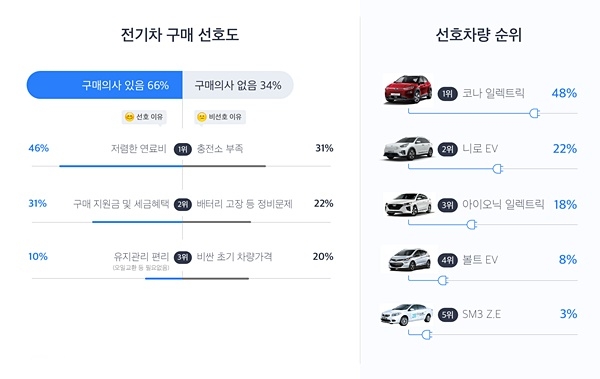
Task: Click the 코나 일렉트릭 label
Action: tap(493, 93)
